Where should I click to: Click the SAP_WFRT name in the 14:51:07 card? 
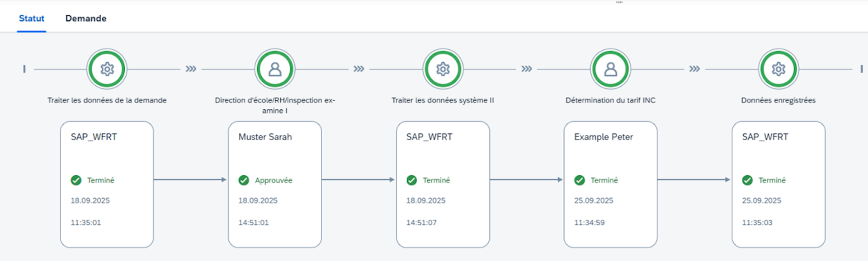(x=429, y=137)
